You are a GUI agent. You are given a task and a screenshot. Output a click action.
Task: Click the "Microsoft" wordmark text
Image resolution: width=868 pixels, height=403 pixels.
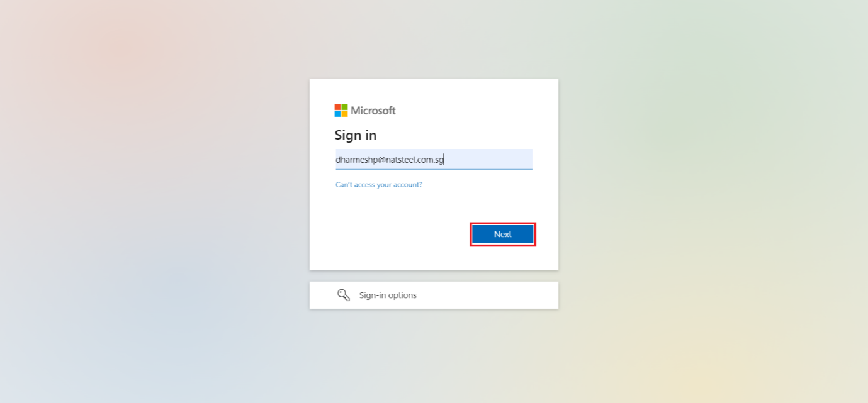(x=373, y=111)
